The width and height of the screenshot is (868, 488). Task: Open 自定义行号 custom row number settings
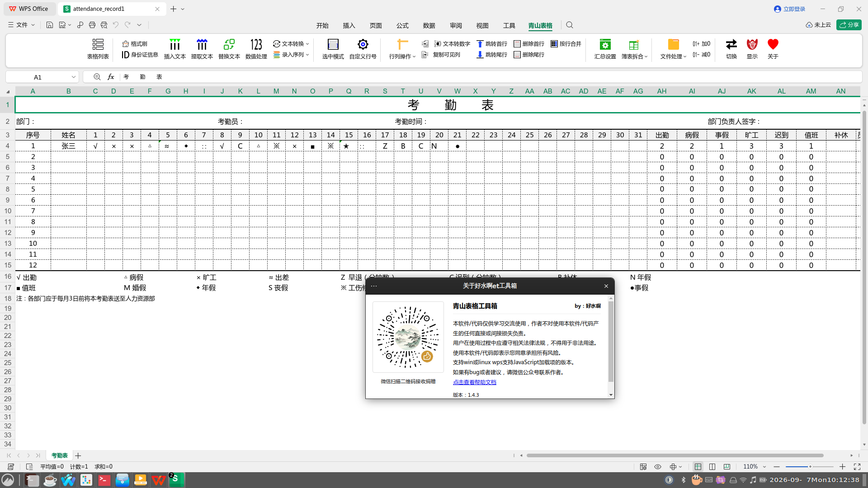coord(363,49)
